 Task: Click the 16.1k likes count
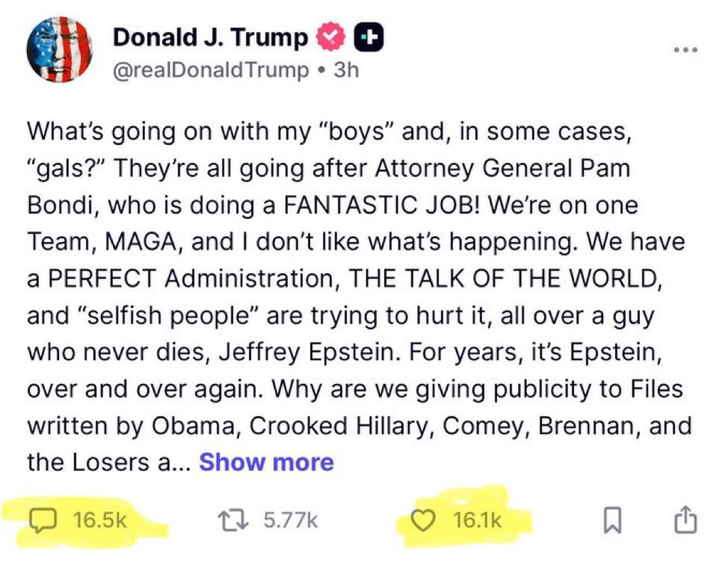(x=477, y=520)
